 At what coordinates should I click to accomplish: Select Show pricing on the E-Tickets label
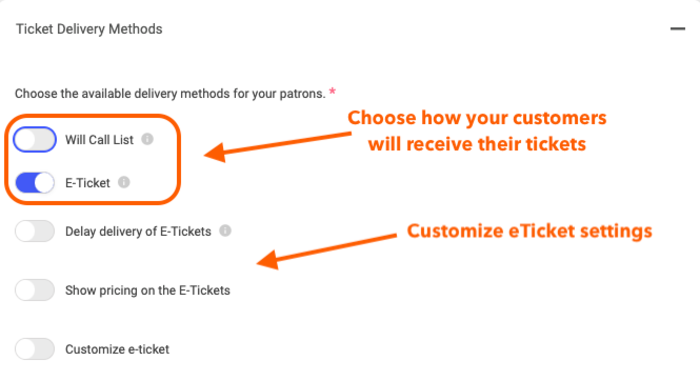point(148,290)
